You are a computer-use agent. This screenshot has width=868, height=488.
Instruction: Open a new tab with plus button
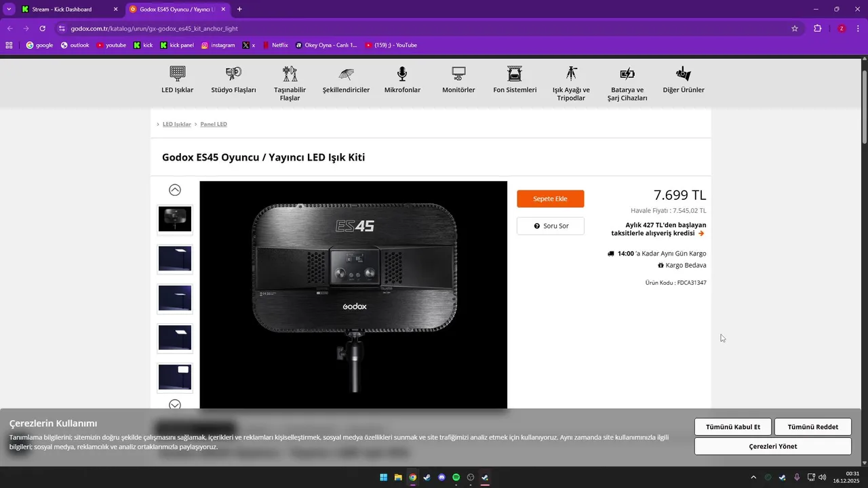tap(239, 9)
